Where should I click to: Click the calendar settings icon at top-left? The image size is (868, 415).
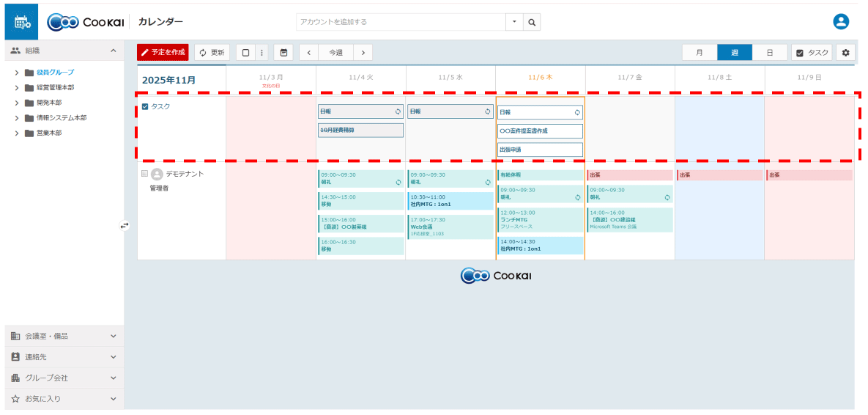coord(21,22)
